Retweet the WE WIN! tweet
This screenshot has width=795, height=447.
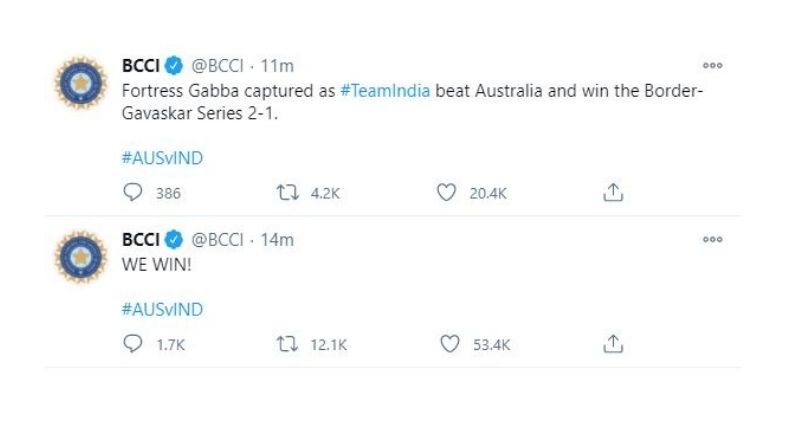pos(287,344)
